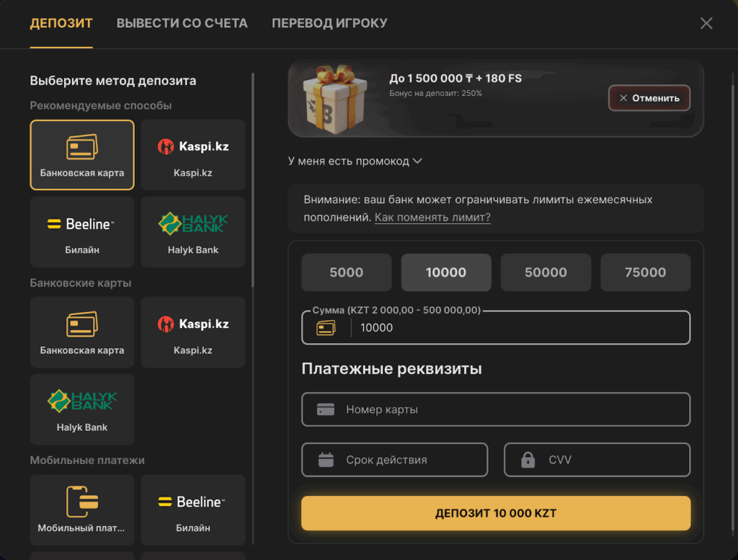
Task: Open the Перевод игроку tab
Action: tap(329, 23)
